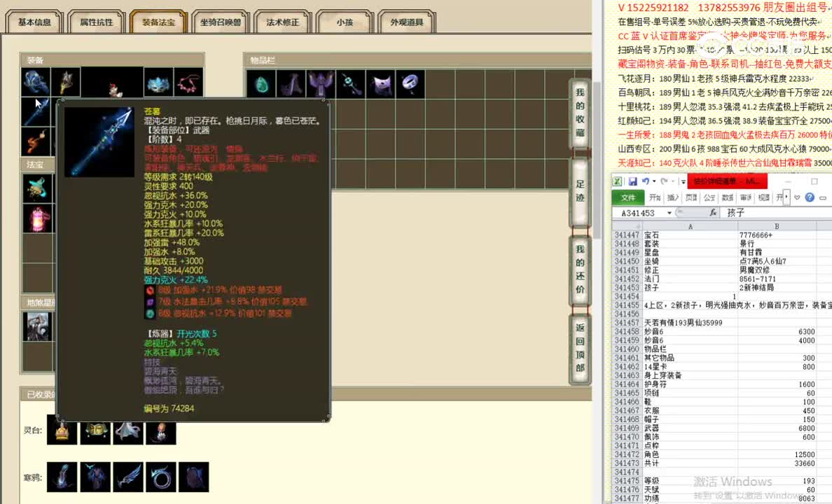Image resolution: width=832 pixels, height=504 pixels.
Task: Click the first equipment icon in 寒鸦 row
Action: point(62,478)
